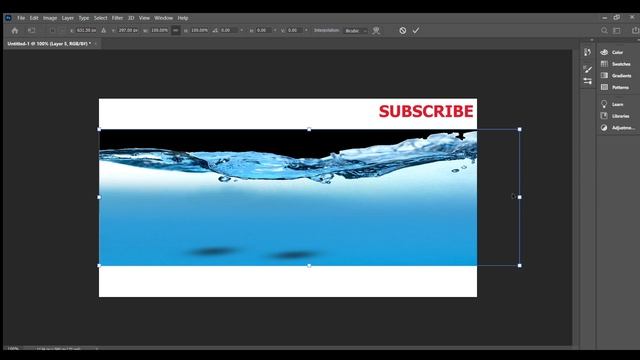Click the bottom-left transform handle
This screenshot has height=360, width=640.
99,266
